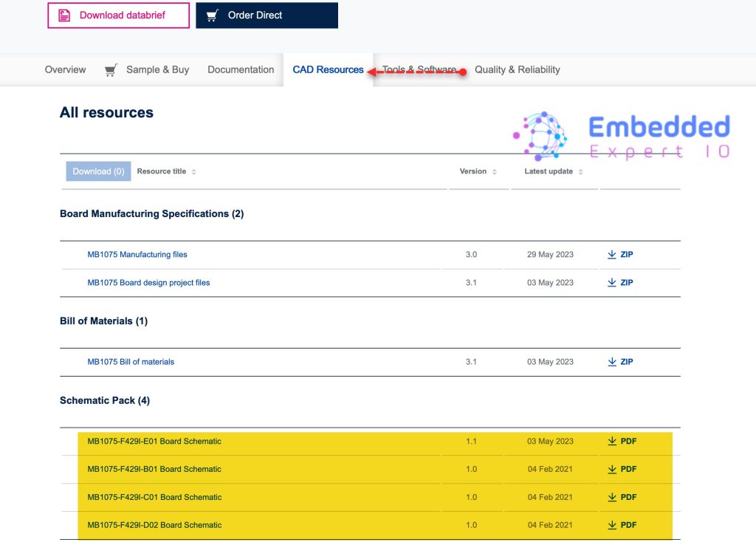Click the Order Direct button
756x559 pixels.
coord(267,15)
